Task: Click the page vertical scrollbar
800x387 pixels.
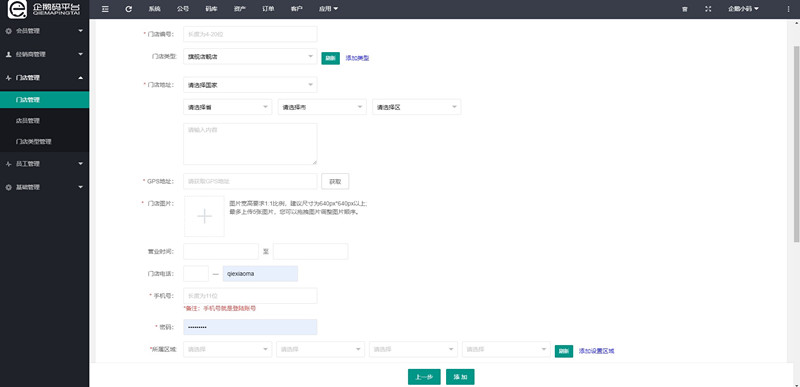Action: point(796,143)
